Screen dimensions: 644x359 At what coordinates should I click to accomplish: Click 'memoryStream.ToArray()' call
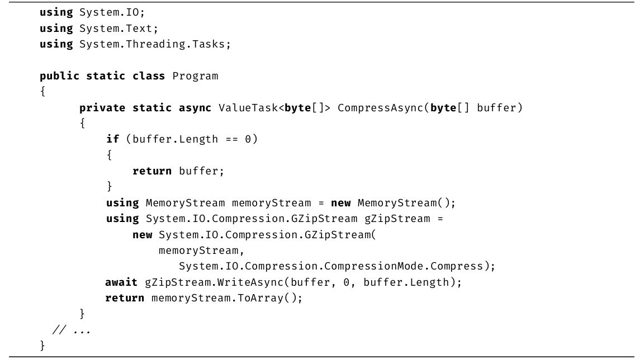(x=226, y=297)
